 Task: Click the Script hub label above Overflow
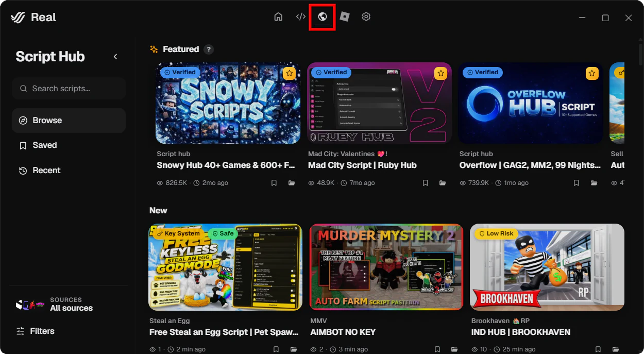(x=476, y=154)
